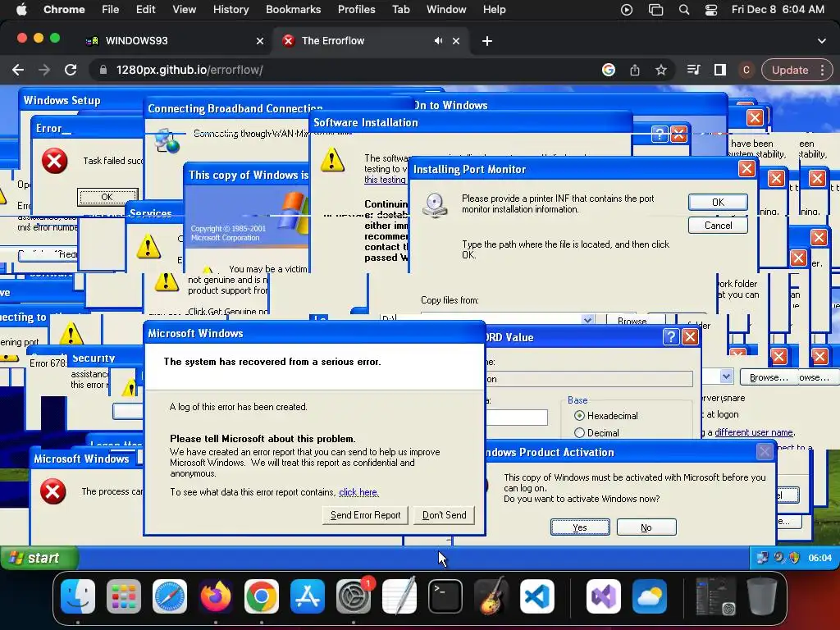840x630 pixels.
Task: Click the Chrome Update button
Action: (790, 70)
